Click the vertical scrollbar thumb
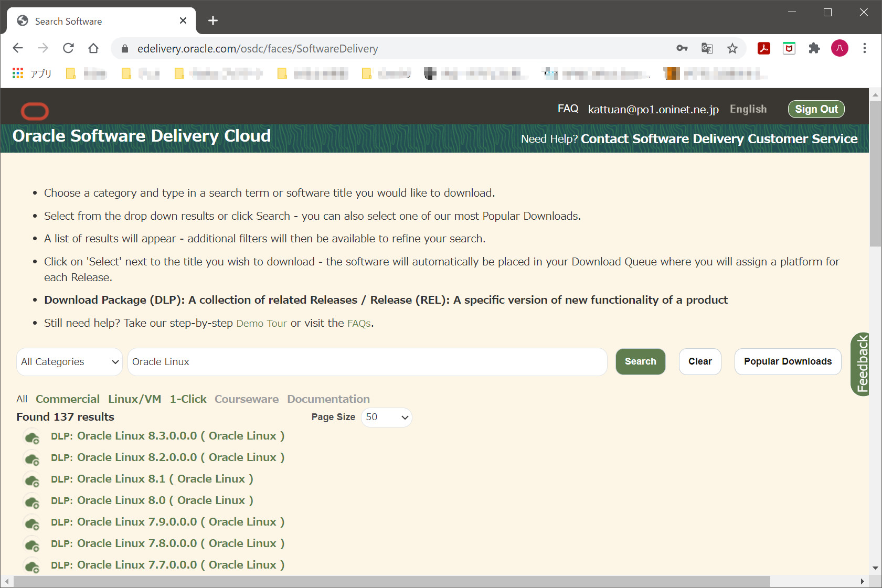 [x=875, y=174]
